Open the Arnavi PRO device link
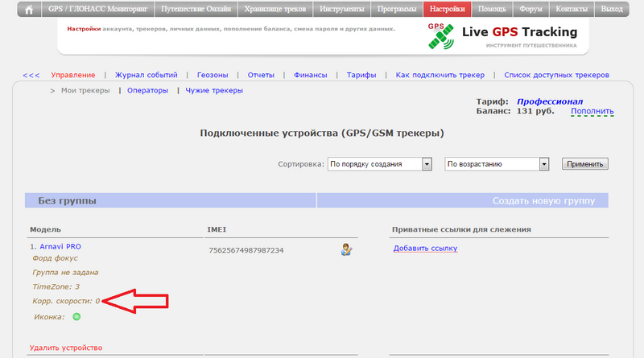Screen dimensions: 644x358 (60, 246)
